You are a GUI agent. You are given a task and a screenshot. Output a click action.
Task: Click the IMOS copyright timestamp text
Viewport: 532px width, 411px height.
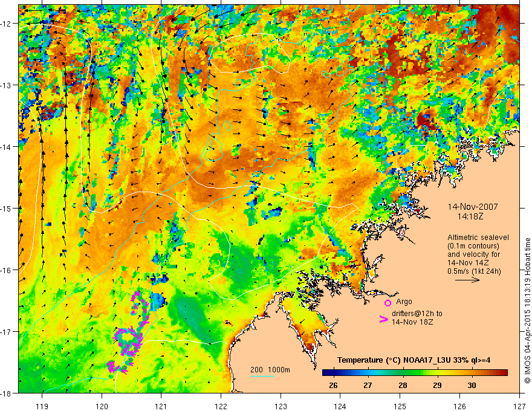527,312
